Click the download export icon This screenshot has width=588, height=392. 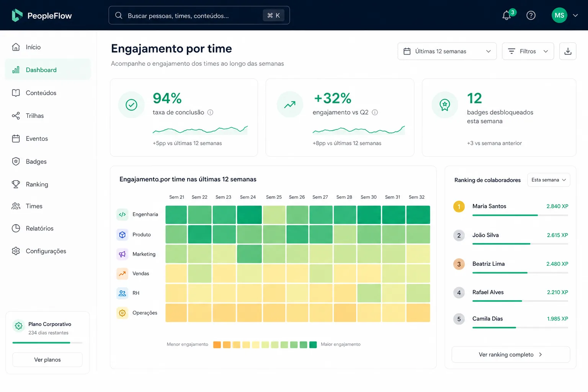point(568,51)
